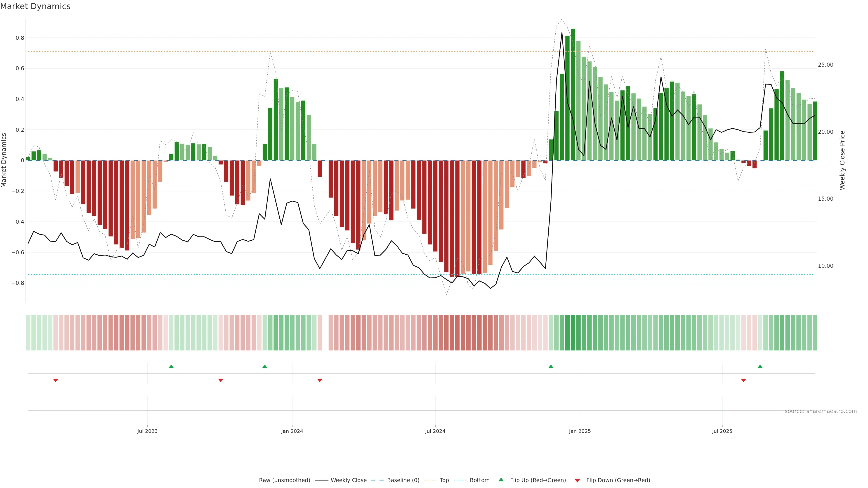Click the Market Dynamics chart title
The width and height of the screenshot is (868, 488).
point(35,6)
